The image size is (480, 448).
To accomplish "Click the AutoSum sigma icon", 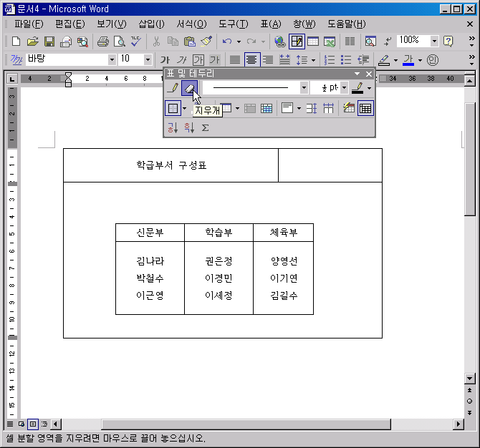I will 205,127.
